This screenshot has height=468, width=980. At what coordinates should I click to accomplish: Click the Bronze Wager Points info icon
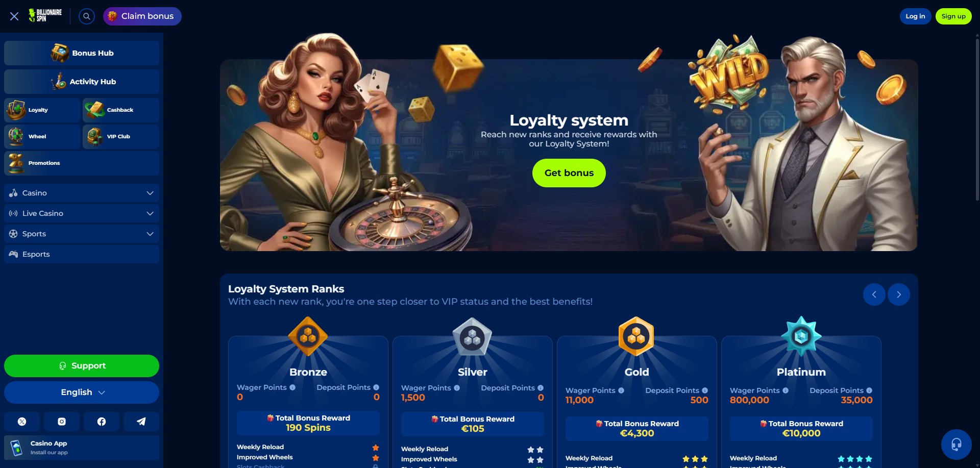(292, 387)
